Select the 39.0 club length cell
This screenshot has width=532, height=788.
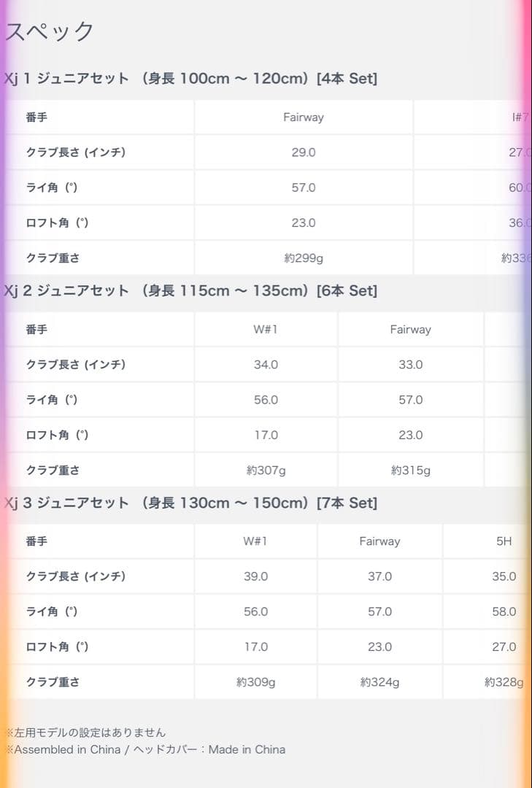pos(255,576)
